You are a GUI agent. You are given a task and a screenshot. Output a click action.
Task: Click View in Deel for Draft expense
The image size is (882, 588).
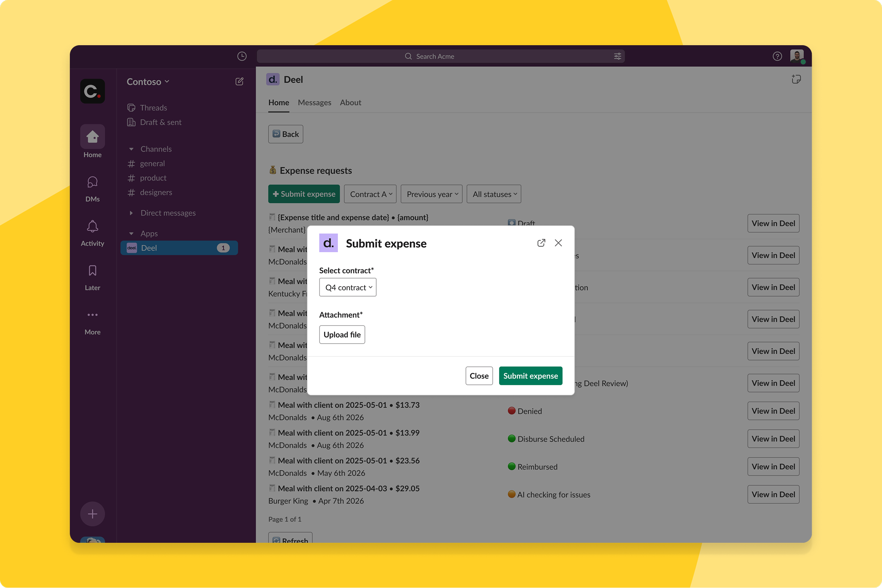click(773, 223)
